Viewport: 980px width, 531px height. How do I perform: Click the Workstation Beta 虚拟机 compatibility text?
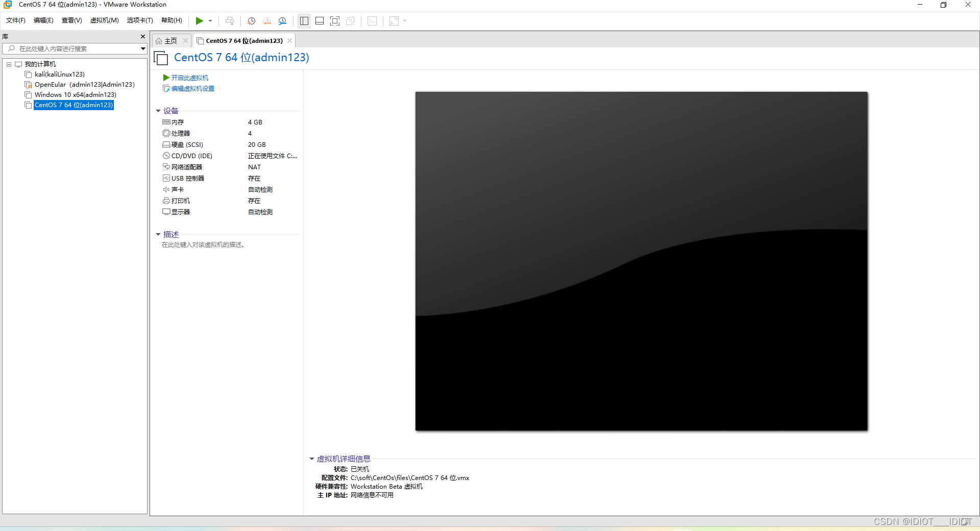click(387, 487)
